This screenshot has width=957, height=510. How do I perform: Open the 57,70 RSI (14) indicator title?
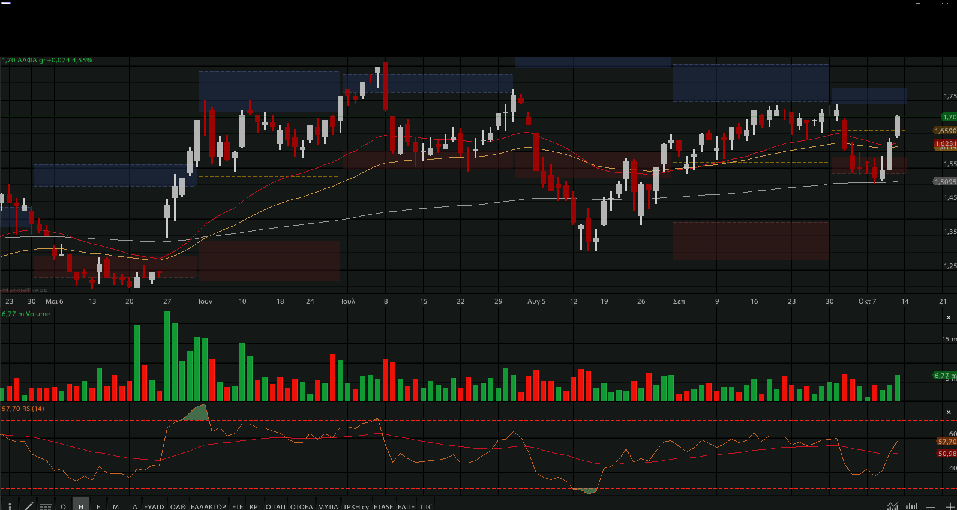click(x=23, y=408)
